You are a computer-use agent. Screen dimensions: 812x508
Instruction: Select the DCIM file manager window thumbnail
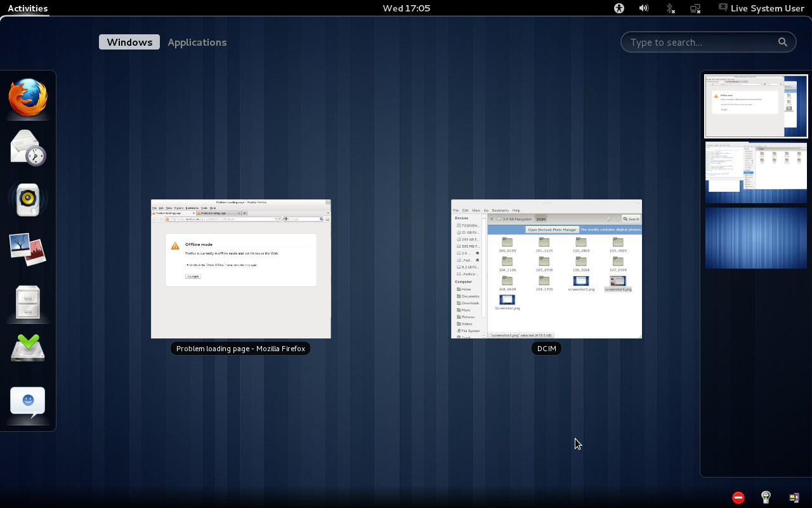(x=546, y=269)
